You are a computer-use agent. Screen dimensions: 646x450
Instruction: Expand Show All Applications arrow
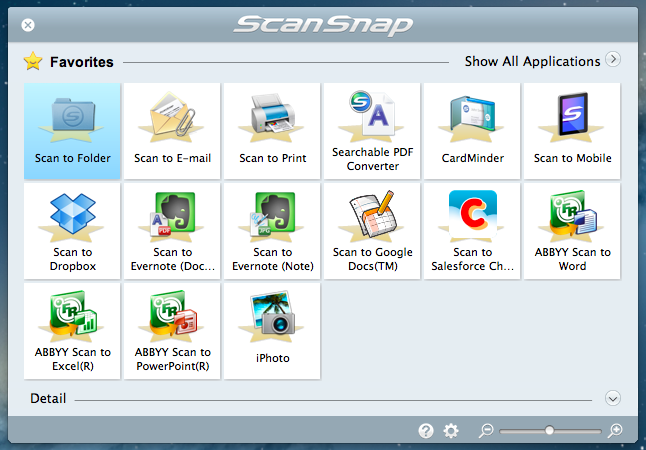613,60
